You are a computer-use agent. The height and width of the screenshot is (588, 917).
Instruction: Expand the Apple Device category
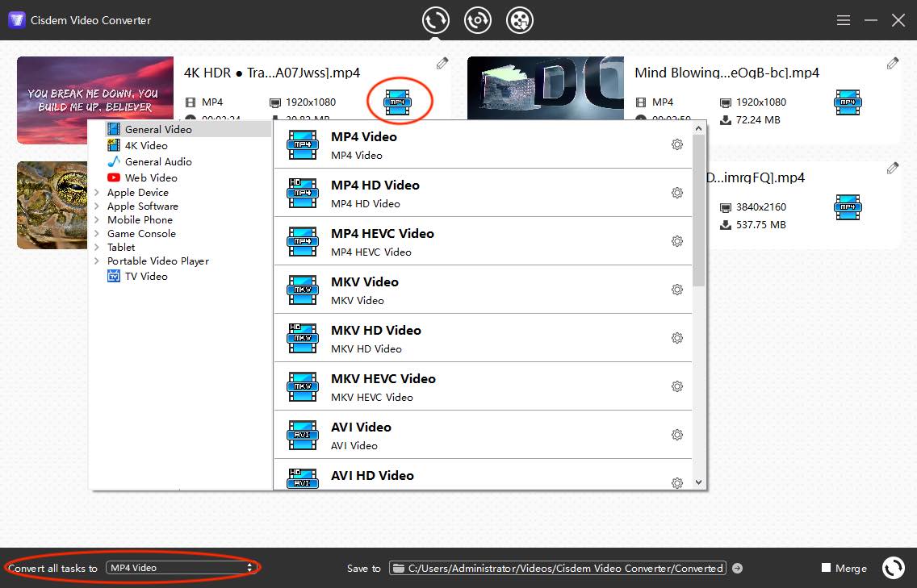(x=138, y=192)
